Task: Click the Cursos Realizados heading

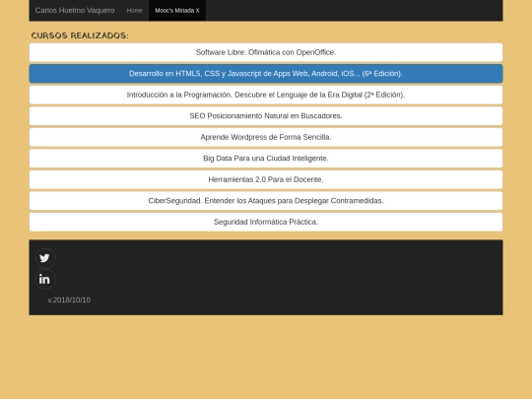Action: pyautogui.click(x=80, y=35)
